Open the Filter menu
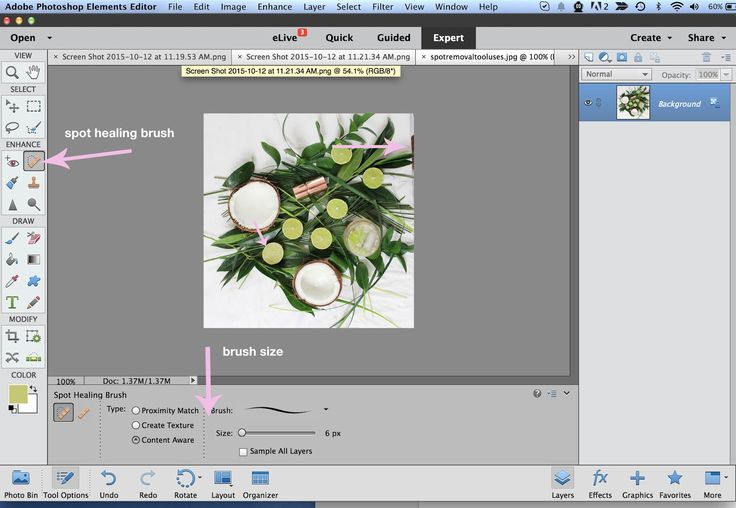 tap(382, 7)
